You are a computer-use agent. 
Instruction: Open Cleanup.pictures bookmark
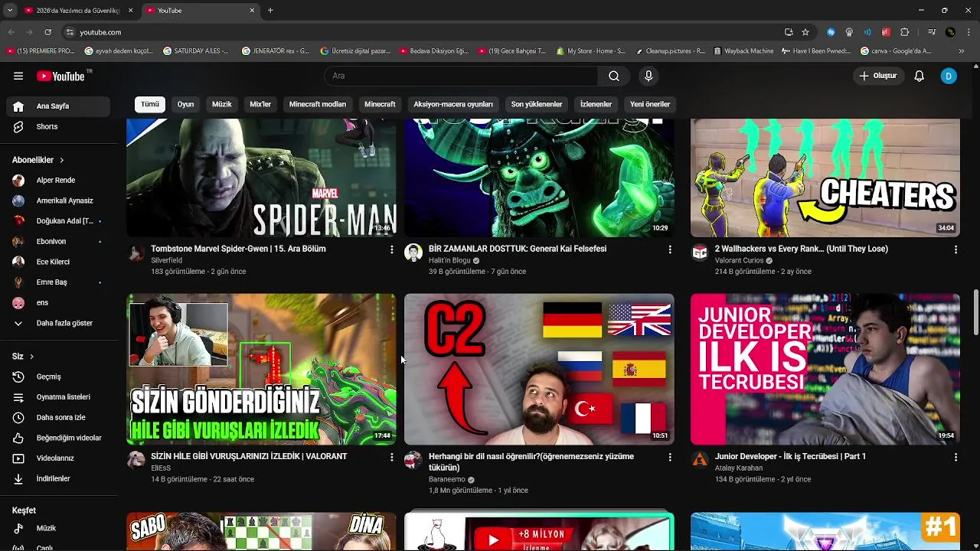[670, 51]
